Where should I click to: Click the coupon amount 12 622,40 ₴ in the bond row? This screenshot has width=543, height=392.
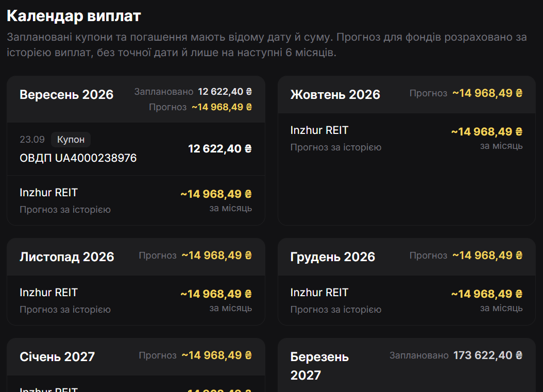220,148
